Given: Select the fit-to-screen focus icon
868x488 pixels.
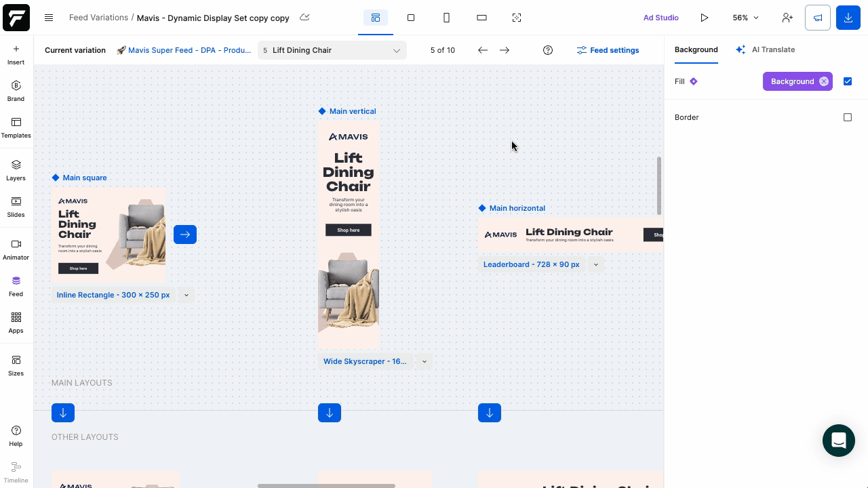Looking at the screenshot, I should 517,18.
